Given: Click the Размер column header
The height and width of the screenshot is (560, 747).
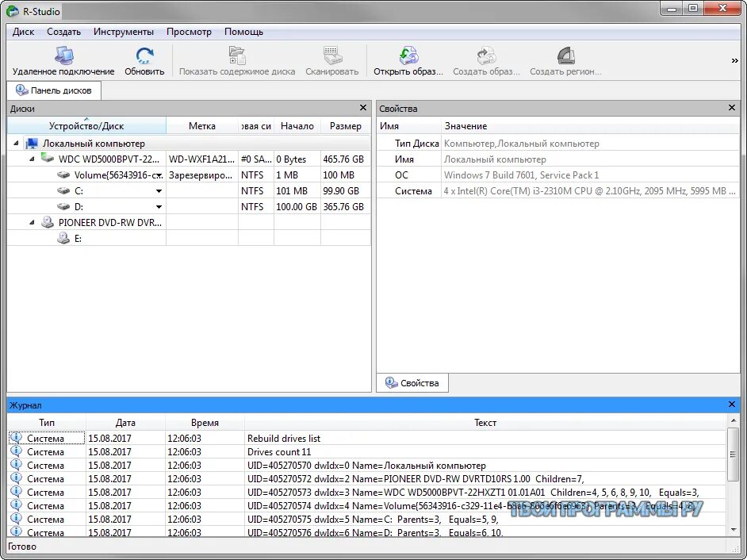Looking at the screenshot, I should coord(346,126).
